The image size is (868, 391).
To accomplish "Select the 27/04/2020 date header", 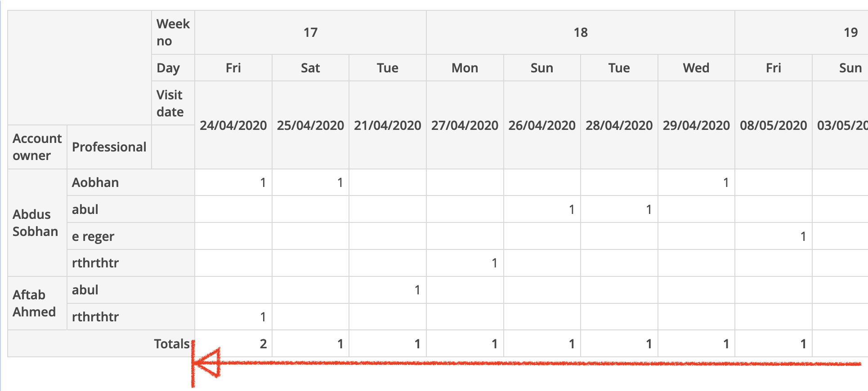I will point(465,125).
